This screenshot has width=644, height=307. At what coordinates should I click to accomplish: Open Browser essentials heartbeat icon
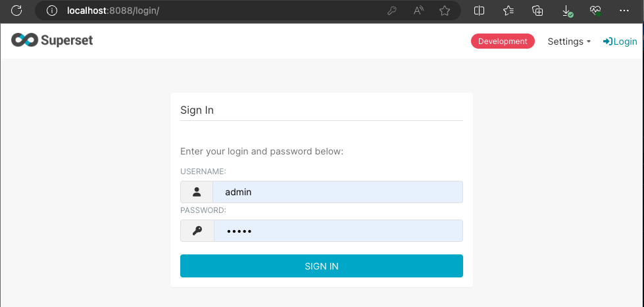(595, 11)
